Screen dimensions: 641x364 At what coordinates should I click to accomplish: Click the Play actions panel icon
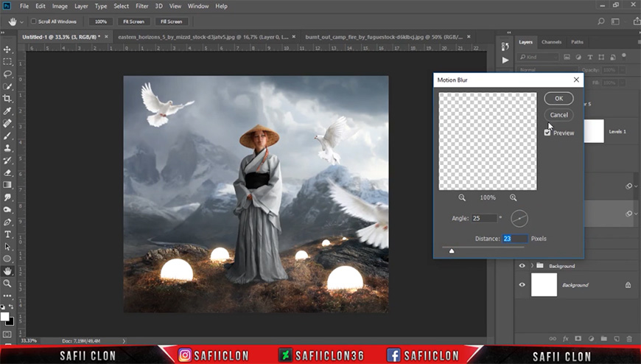[x=505, y=60]
